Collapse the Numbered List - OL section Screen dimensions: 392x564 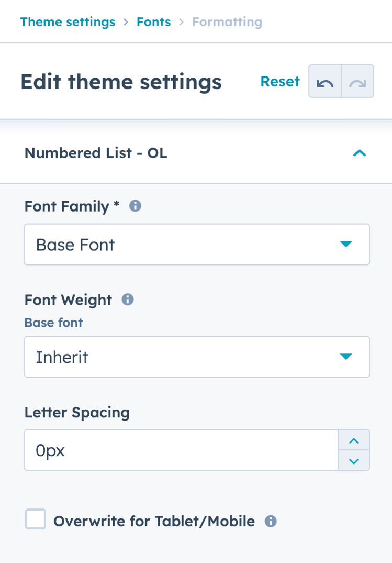(360, 153)
